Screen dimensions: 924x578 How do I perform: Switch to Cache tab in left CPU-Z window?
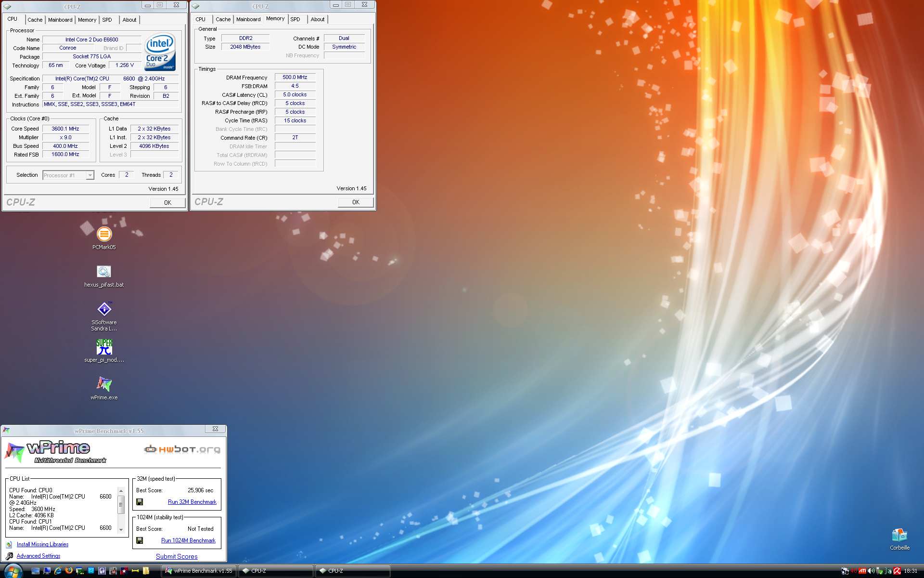pyautogui.click(x=35, y=20)
